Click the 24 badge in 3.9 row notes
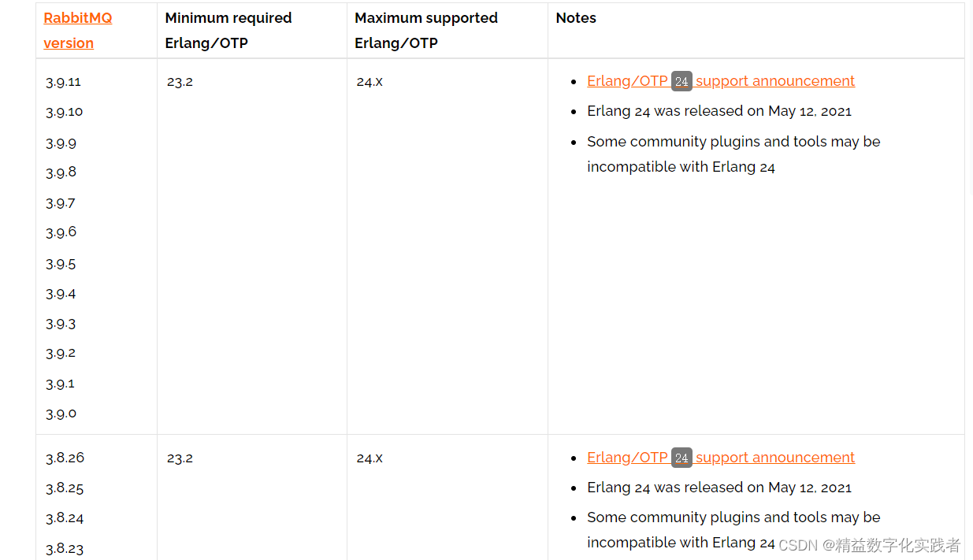The width and height of the screenshot is (973, 560). (x=681, y=82)
